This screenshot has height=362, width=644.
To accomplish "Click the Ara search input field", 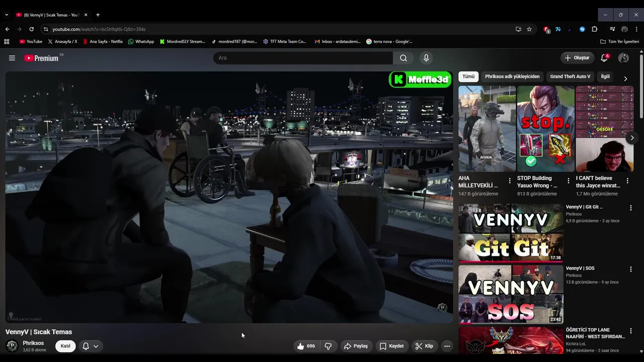I will pos(303,58).
